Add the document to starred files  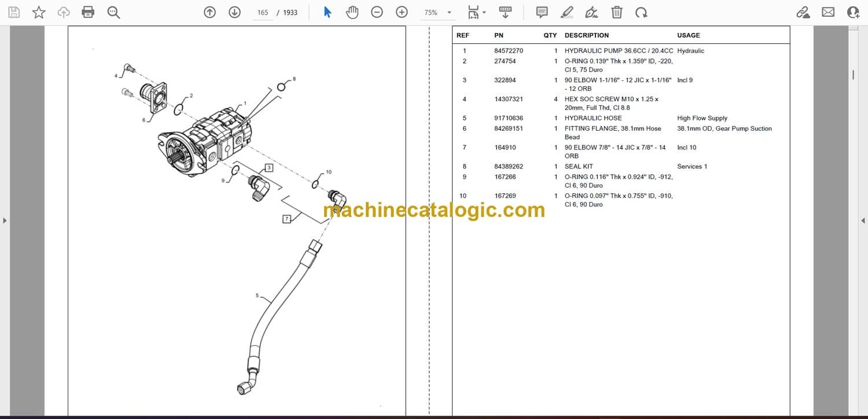coord(39,12)
